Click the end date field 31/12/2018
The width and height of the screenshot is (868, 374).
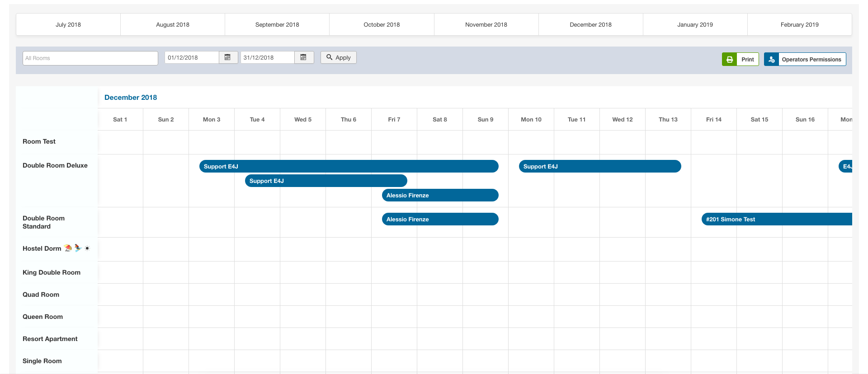coord(267,57)
